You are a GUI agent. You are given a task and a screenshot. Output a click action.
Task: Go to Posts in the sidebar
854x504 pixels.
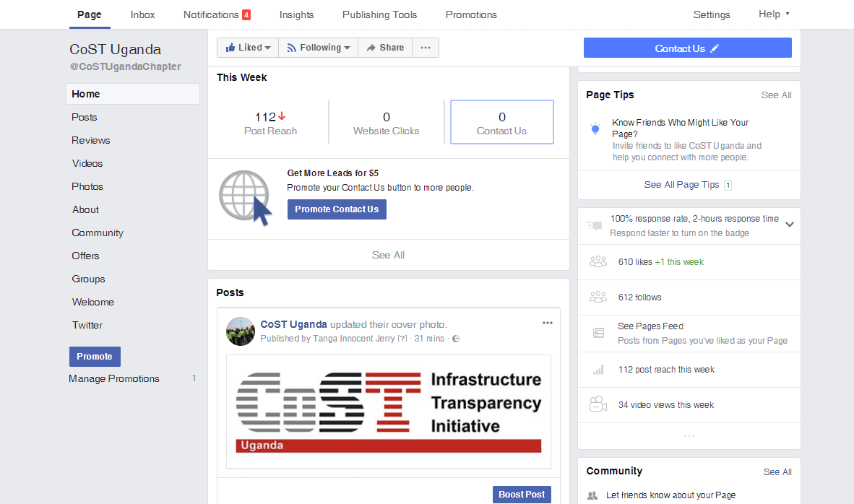[85, 117]
